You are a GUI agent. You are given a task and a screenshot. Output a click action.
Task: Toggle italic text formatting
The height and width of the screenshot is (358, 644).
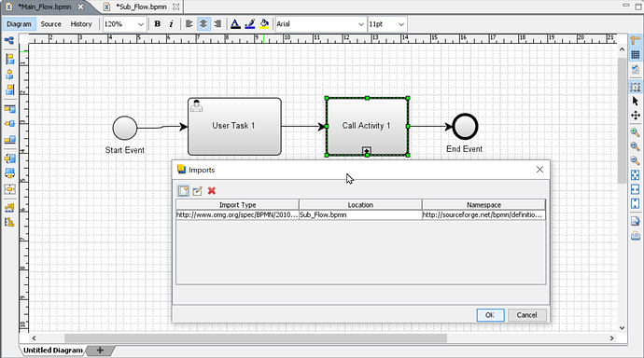[172, 24]
